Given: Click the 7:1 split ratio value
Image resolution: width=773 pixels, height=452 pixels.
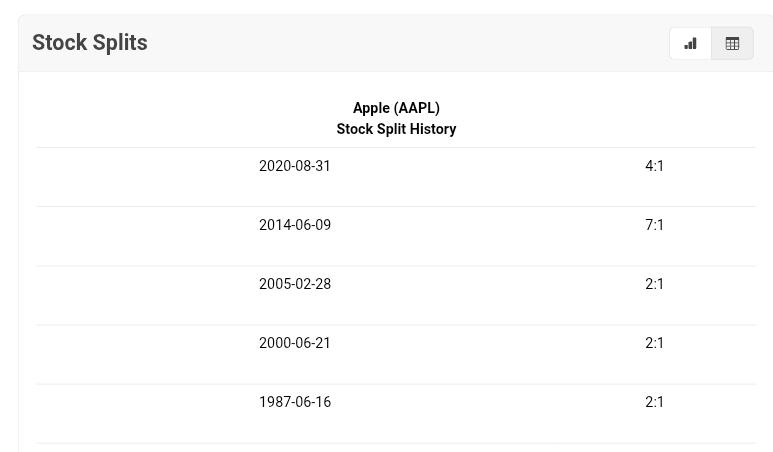Looking at the screenshot, I should 655,225.
